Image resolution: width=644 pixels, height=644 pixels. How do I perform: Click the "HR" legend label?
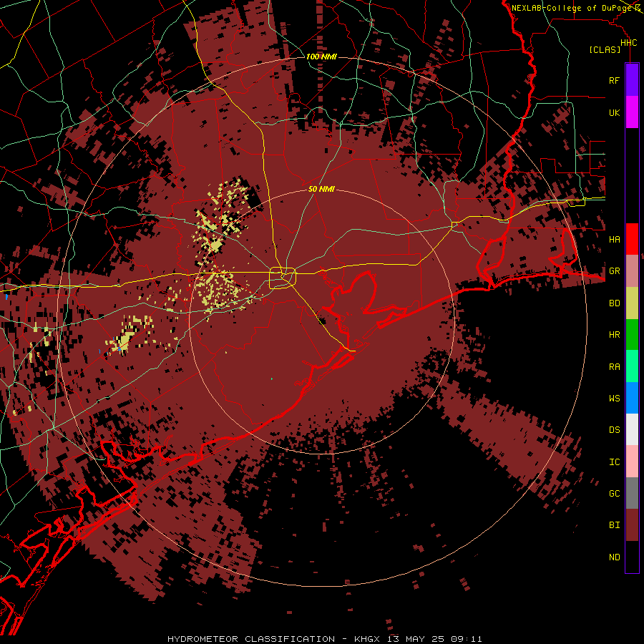click(614, 335)
